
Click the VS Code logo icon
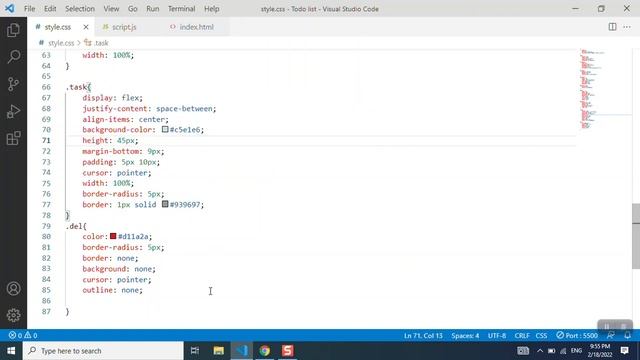click(9, 8)
